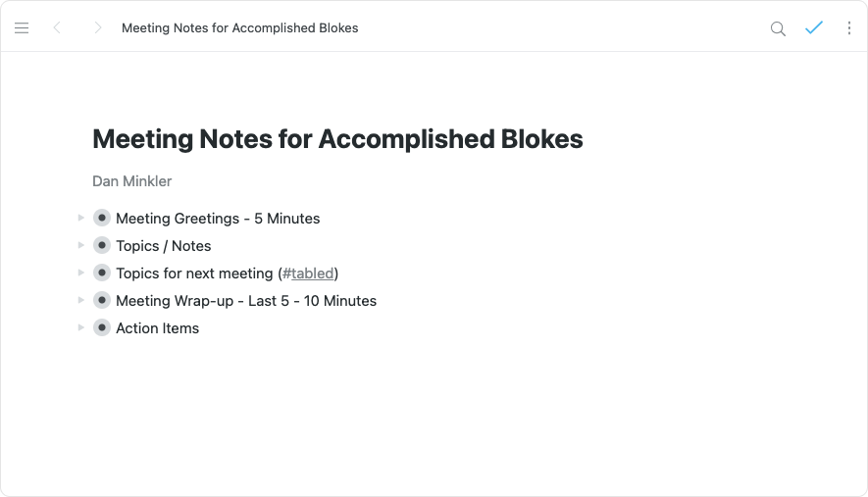Open the three-dot more options menu
This screenshot has width=868, height=497.
pyautogui.click(x=849, y=28)
